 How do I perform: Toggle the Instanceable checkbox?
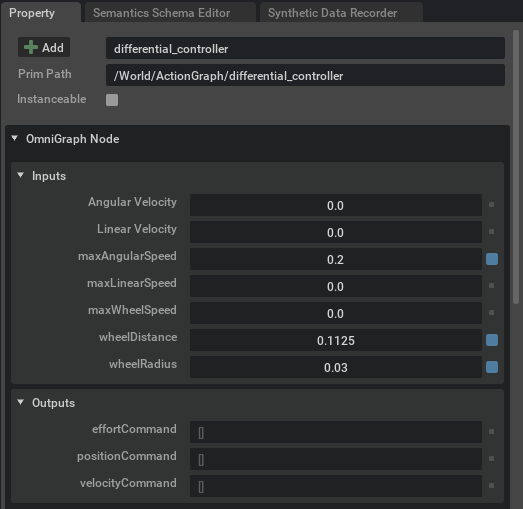(112, 100)
